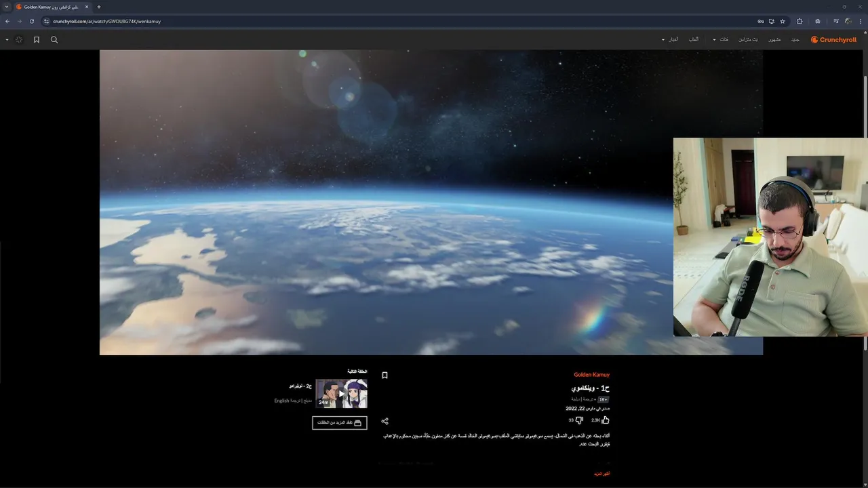Go back with browser back arrow
The width and height of the screenshot is (868, 488).
pyautogui.click(x=7, y=21)
